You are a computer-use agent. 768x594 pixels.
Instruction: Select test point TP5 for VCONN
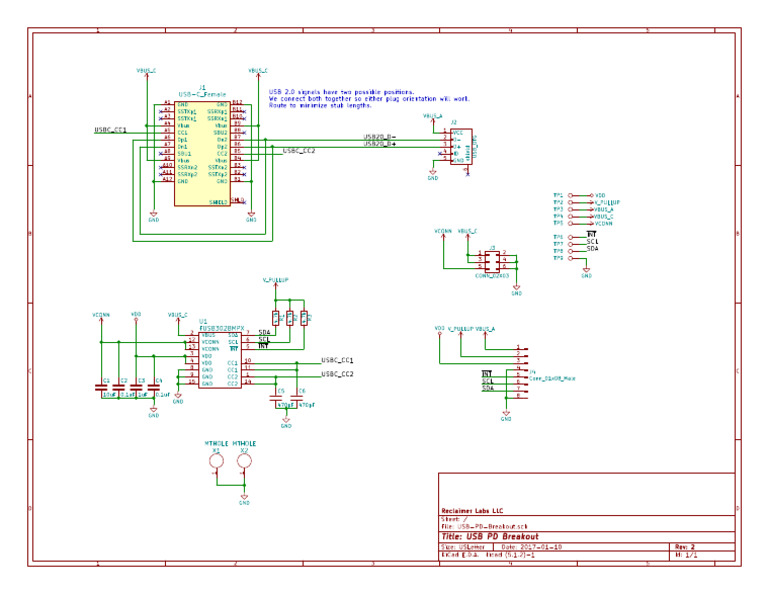[x=570, y=223]
